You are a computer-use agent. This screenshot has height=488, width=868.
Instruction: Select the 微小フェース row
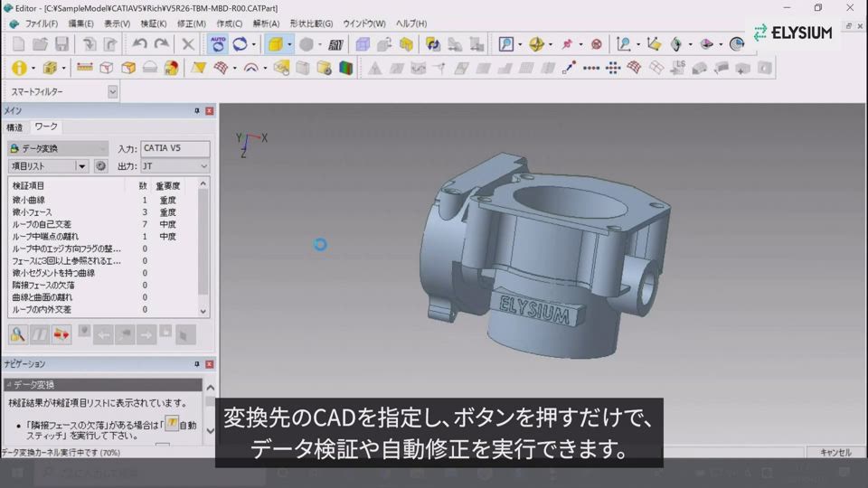103,212
